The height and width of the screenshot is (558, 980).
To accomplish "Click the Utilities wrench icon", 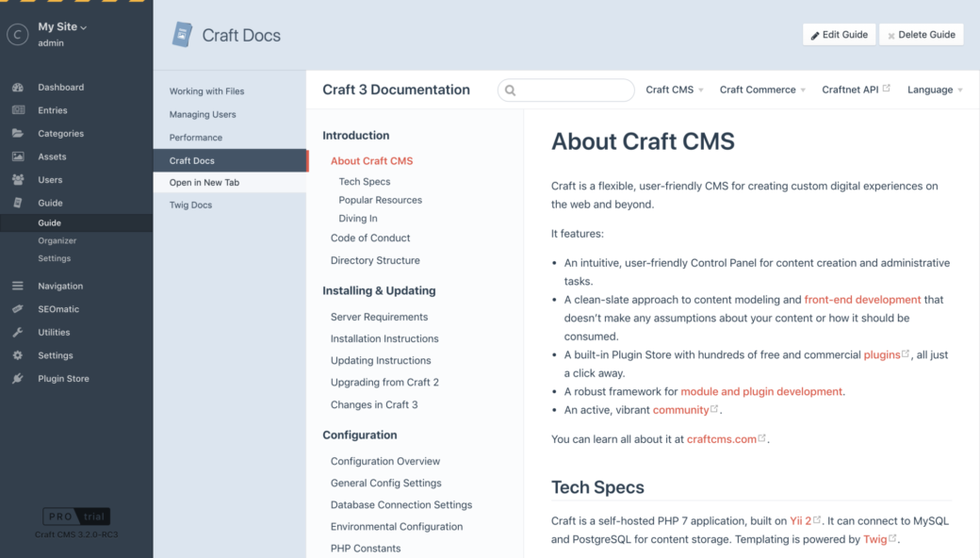I will pyautogui.click(x=18, y=333).
